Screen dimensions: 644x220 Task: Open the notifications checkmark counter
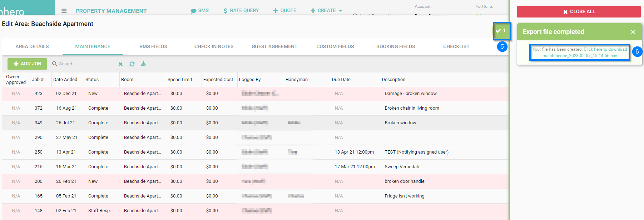point(501,31)
